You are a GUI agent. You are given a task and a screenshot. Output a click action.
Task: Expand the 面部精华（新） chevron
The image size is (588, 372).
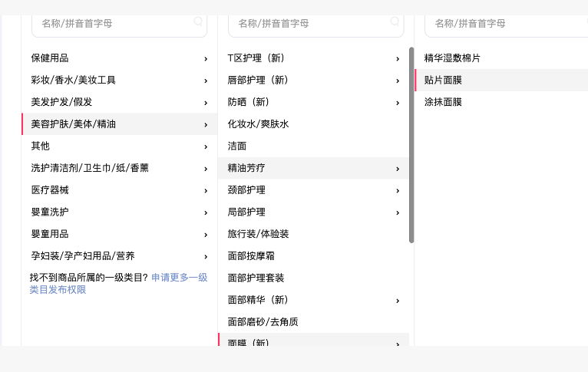click(x=398, y=301)
